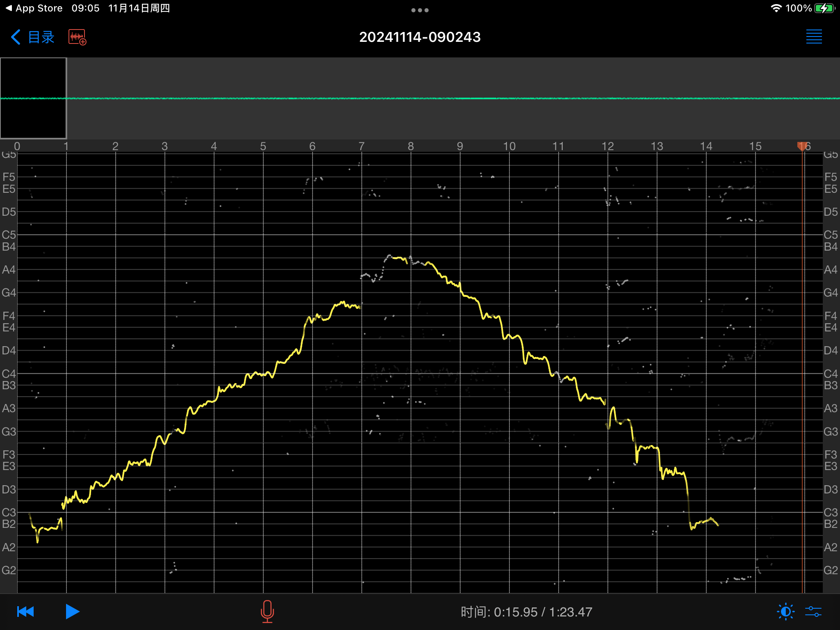Image resolution: width=840 pixels, height=630 pixels.
Task: Open the sliders settings icon
Action: (813, 612)
